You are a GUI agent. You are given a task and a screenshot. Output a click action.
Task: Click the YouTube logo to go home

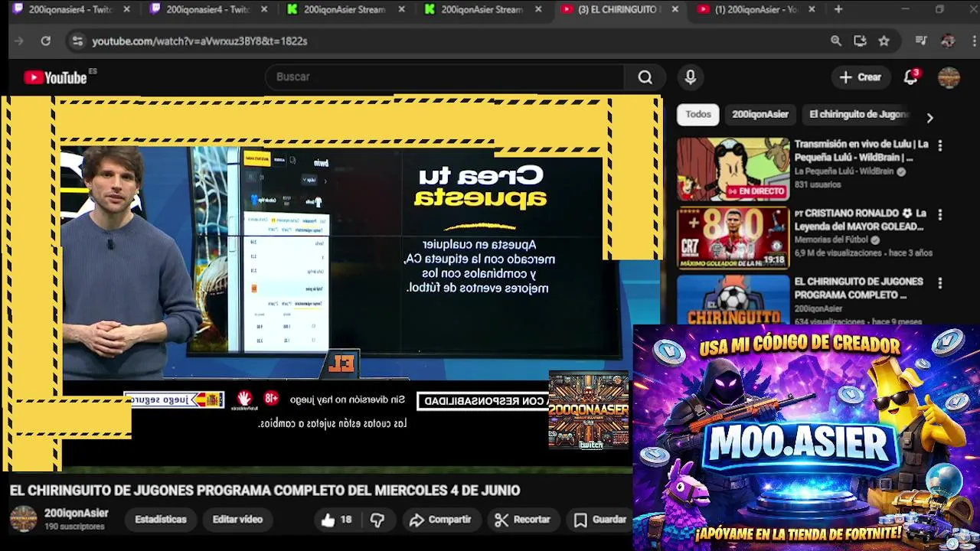tap(55, 77)
